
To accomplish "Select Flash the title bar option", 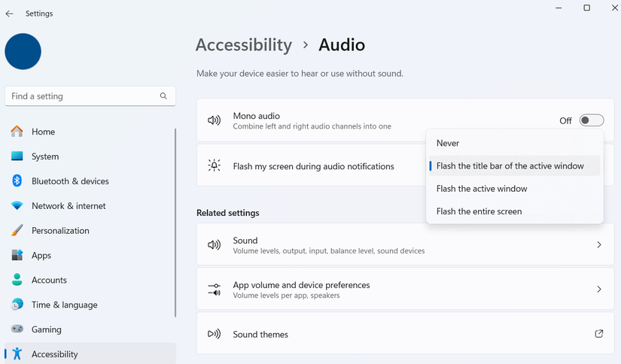I will pos(510,166).
